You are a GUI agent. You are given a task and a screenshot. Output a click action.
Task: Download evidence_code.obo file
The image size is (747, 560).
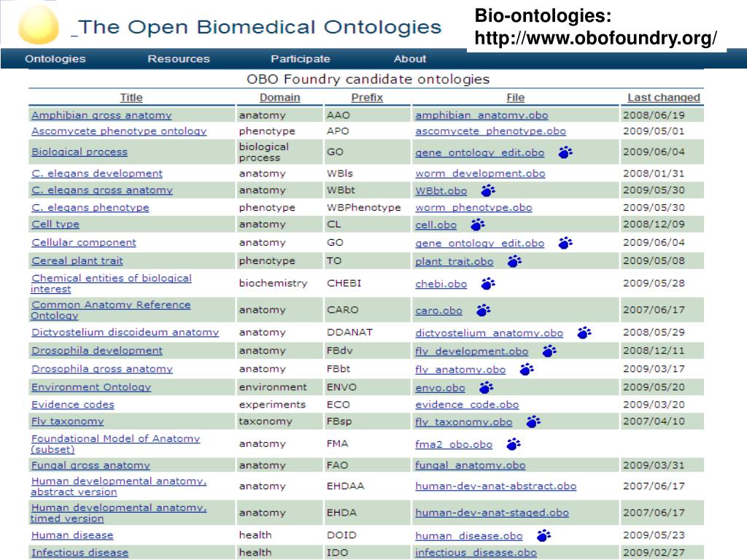click(x=467, y=405)
